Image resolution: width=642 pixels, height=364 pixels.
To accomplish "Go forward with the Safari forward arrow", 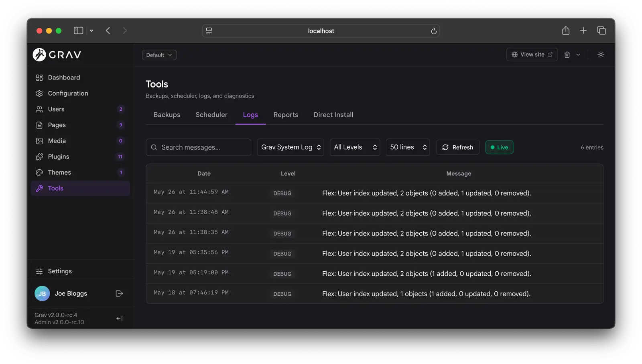I will coord(125,31).
